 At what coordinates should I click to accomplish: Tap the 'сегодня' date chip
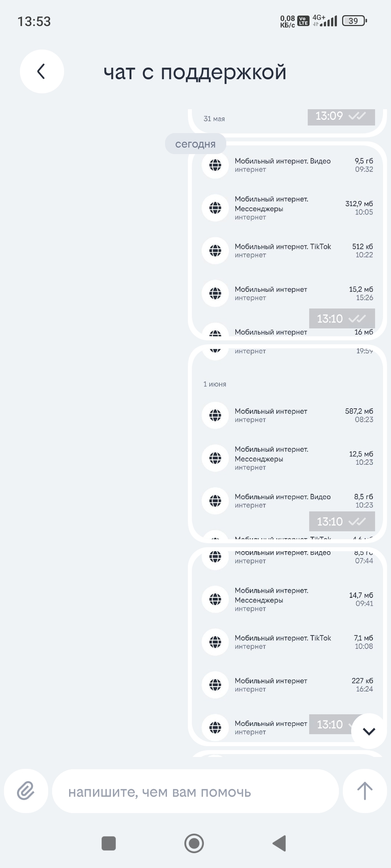[x=195, y=144]
